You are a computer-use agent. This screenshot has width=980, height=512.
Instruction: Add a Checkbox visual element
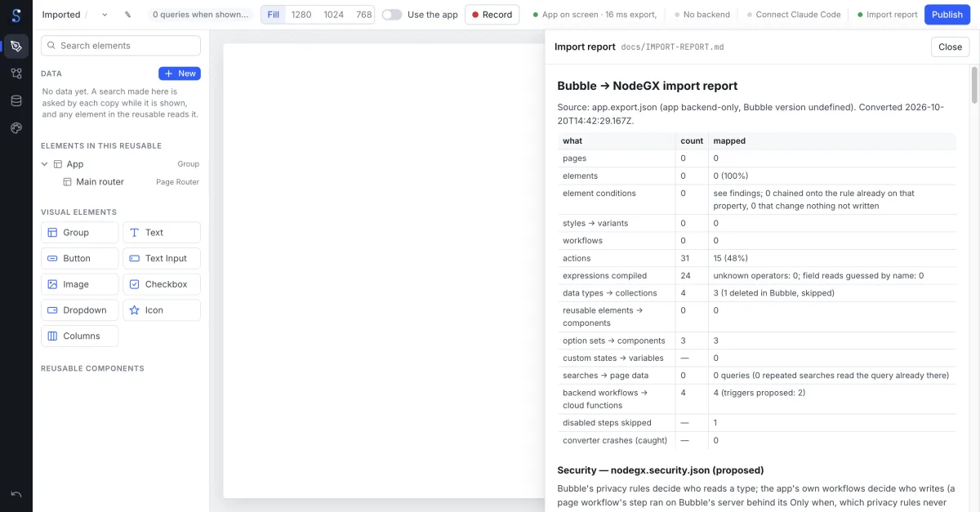point(162,284)
